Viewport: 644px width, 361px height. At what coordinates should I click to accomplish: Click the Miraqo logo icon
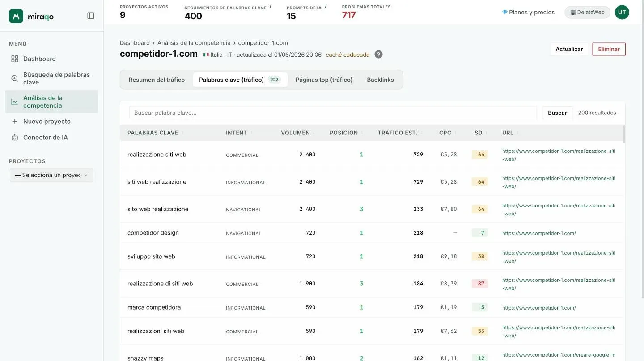(16, 16)
